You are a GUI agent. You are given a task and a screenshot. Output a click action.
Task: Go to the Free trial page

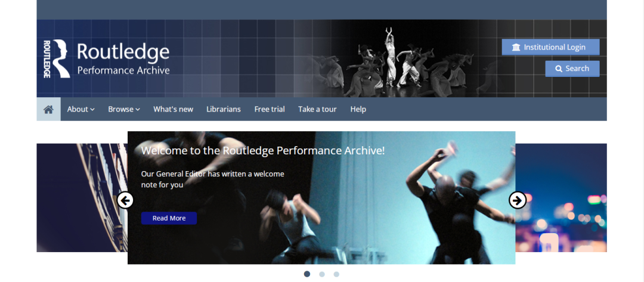coord(270,109)
